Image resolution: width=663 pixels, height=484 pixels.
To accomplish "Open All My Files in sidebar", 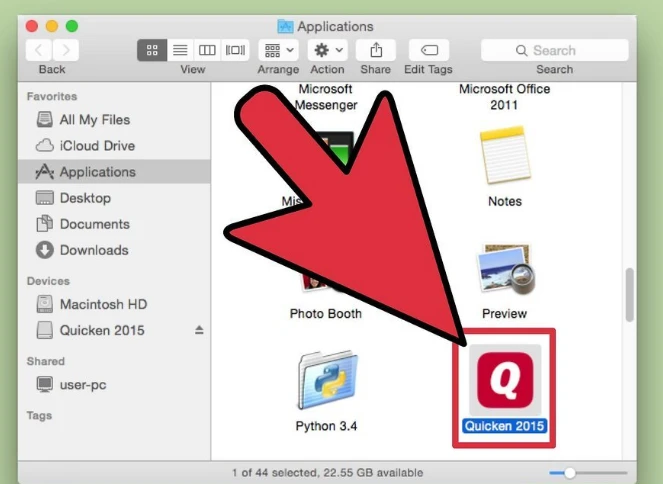I will [x=114, y=120].
